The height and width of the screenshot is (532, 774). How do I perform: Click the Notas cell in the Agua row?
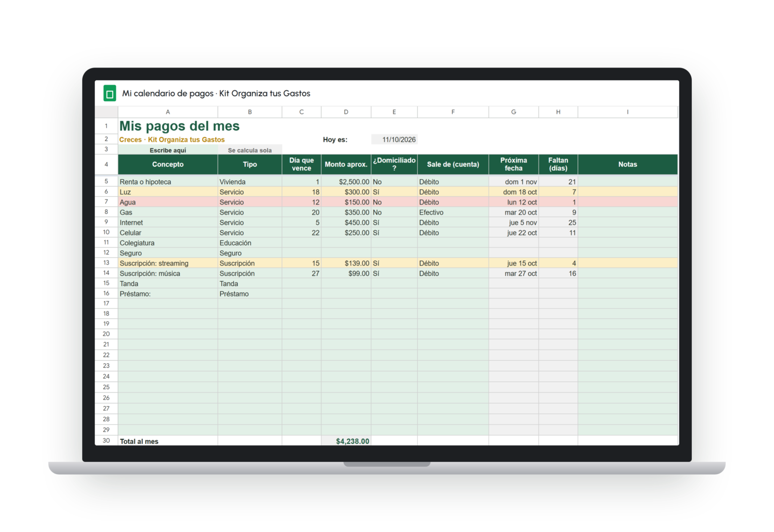click(x=628, y=202)
